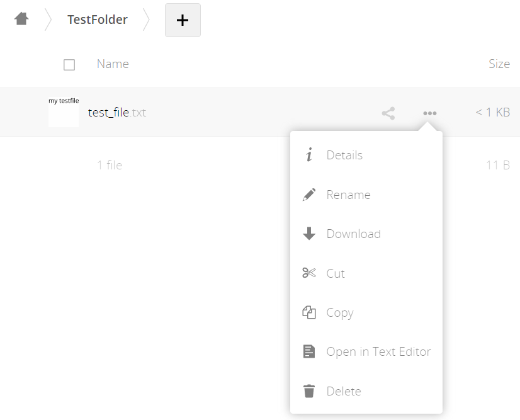Click the info icon beside Details
The width and height of the screenshot is (520, 420).
click(308, 155)
